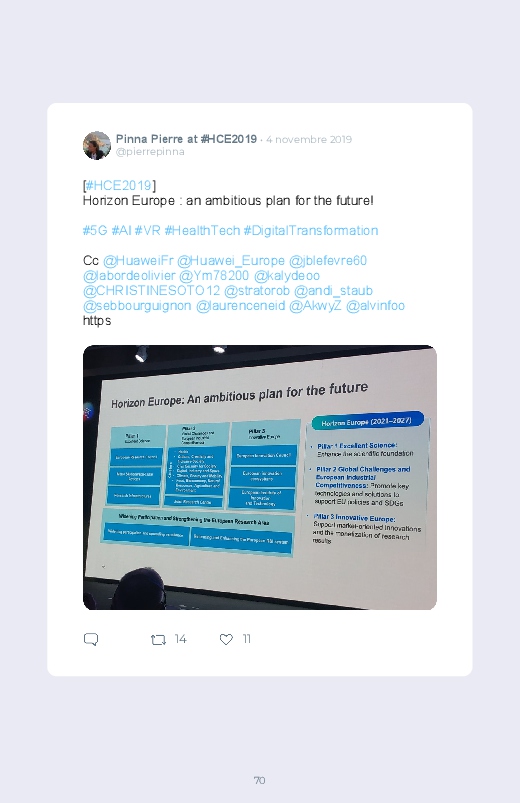520x803 pixels.
Task: Visit the @andi_staub profile mention
Action: coord(334,290)
